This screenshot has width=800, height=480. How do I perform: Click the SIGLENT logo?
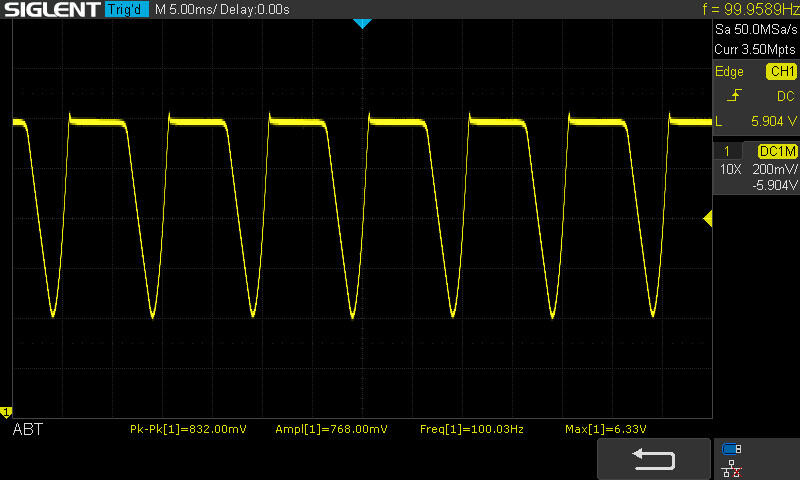(50, 10)
